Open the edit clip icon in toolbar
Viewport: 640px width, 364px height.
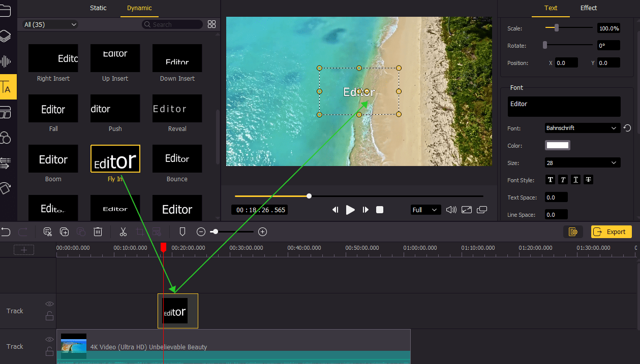click(x=48, y=232)
